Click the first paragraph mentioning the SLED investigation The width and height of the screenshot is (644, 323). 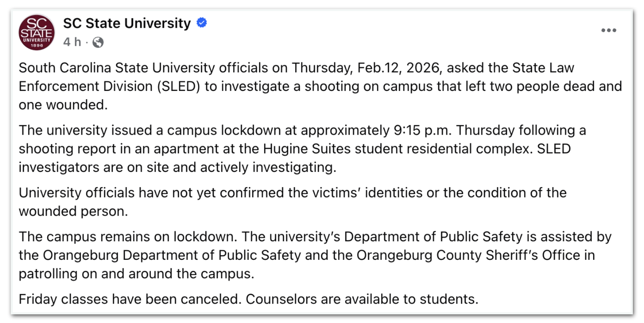[x=289, y=86]
